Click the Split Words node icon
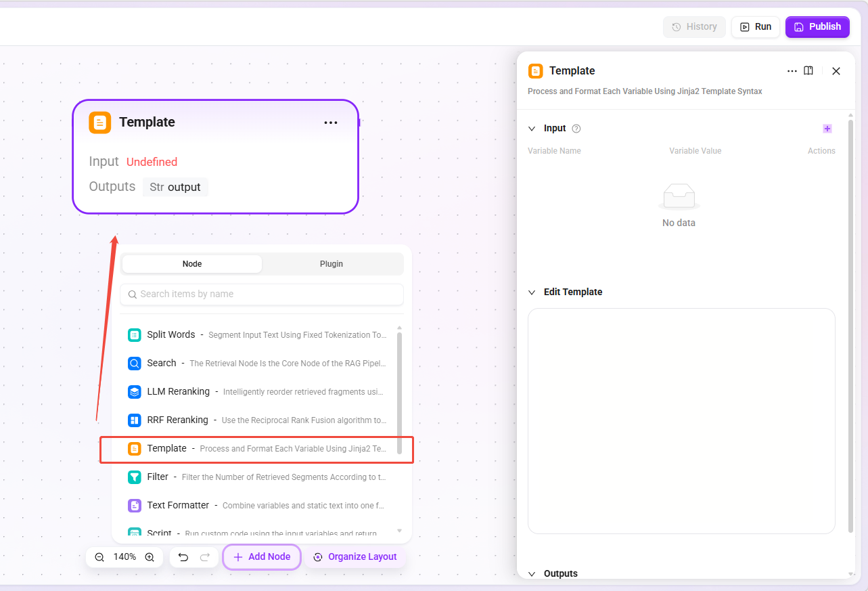The image size is (868, 591). [135, 335]
